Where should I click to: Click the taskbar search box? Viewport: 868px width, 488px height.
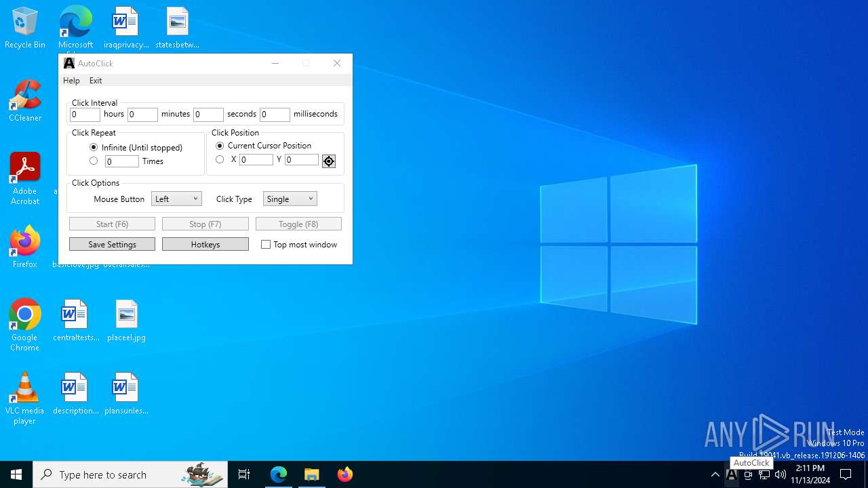click(130, 474)
